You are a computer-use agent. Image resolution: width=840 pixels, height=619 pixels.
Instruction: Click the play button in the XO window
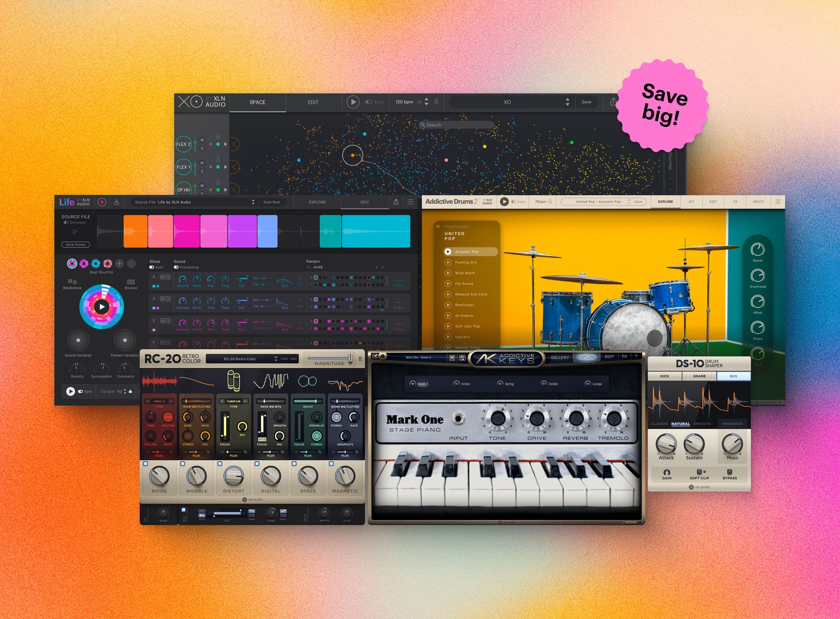[353, 102]
